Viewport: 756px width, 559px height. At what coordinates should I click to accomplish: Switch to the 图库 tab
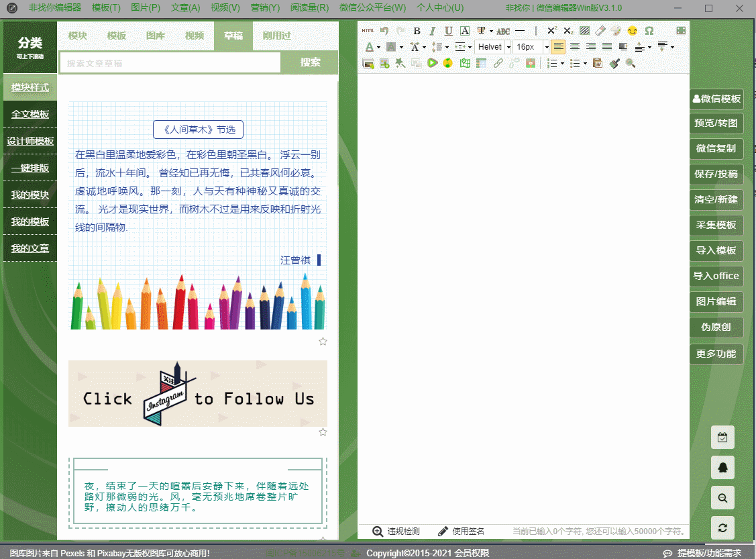pyautogui.click(x=156, y=36)
